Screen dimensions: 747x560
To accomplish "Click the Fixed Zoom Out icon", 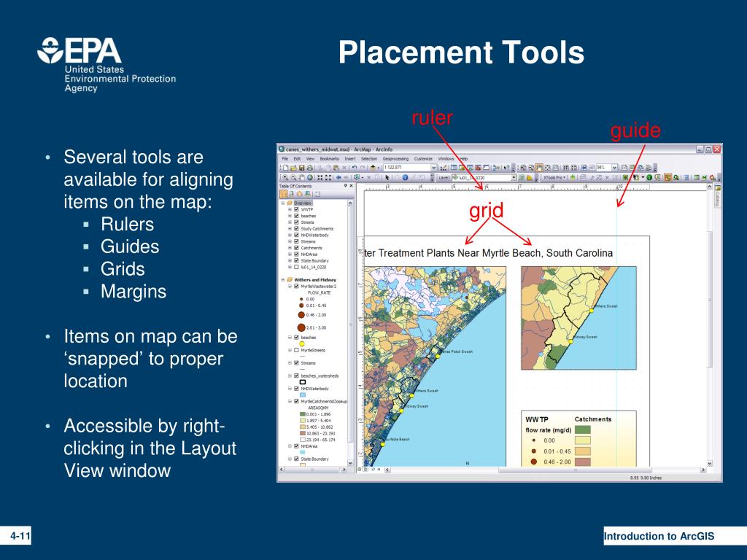I will click(328, 178).
